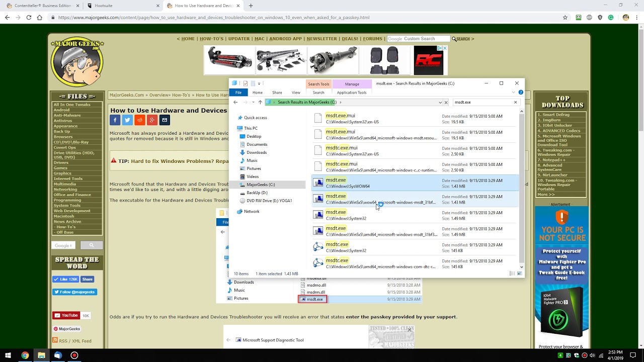Share article via the Reddit icon

139,120
